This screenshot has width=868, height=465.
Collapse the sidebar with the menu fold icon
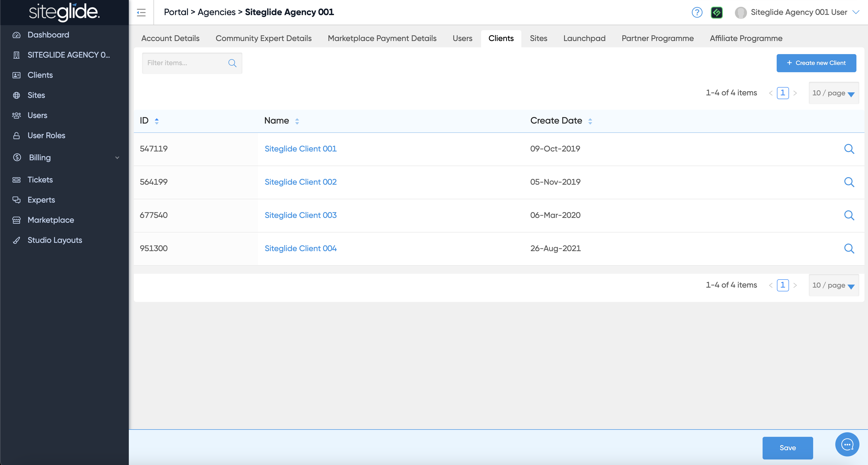point(141,13)
